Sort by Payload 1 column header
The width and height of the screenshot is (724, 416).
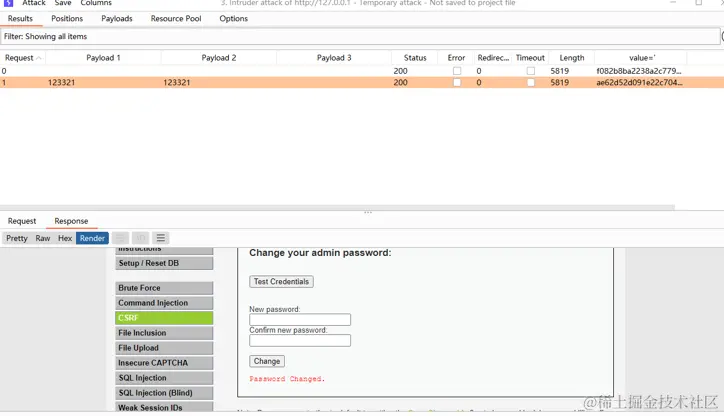click(103, 58)
